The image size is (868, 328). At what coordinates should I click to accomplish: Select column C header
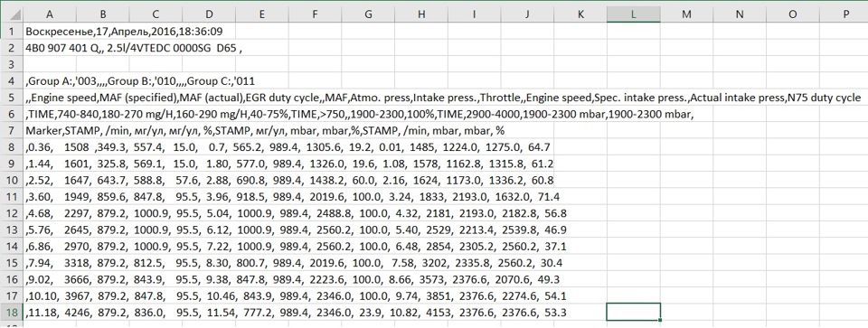pyautogui.click(x=156, y=15)
